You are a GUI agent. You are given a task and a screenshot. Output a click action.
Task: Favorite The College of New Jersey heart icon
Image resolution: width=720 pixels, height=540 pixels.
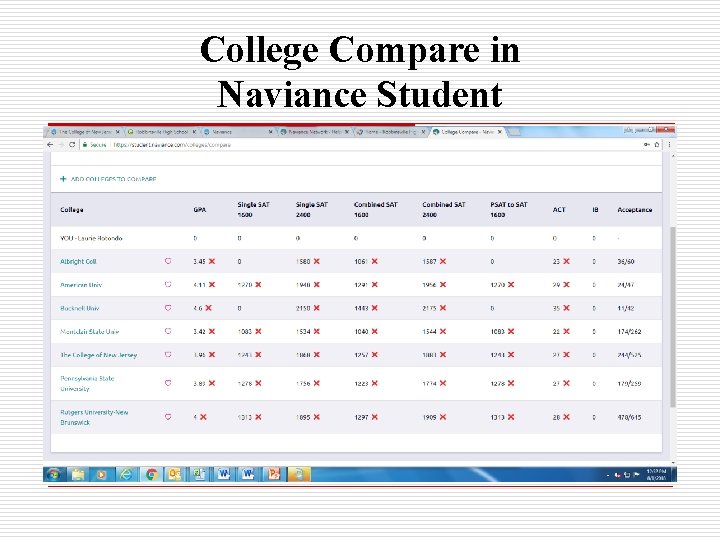(x=168, y=354)
